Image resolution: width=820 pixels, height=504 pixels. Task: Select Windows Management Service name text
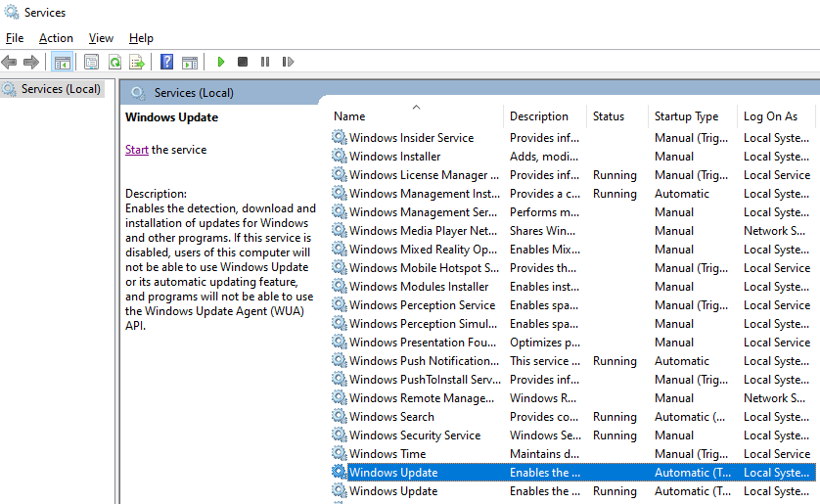(423, 211)
